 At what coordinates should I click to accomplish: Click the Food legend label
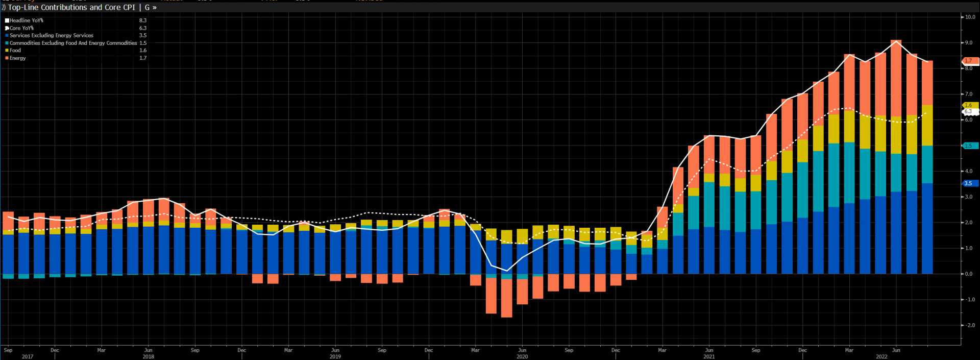pos(15,51)
